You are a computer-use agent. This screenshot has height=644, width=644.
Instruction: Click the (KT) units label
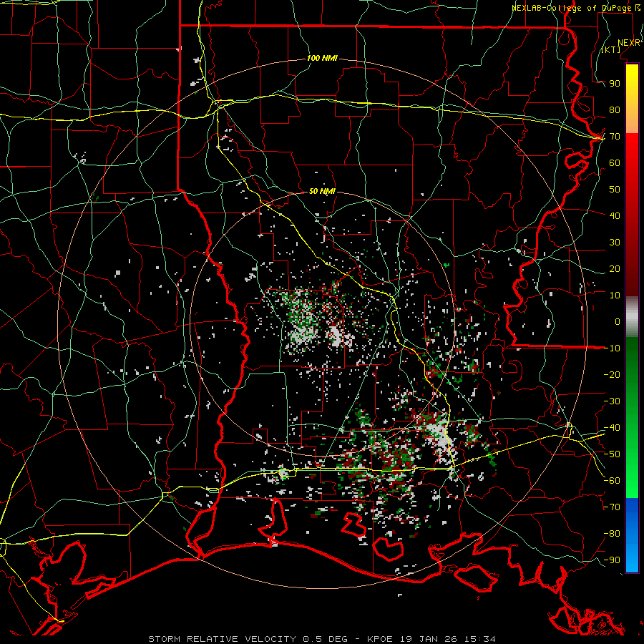click(611, 49)
